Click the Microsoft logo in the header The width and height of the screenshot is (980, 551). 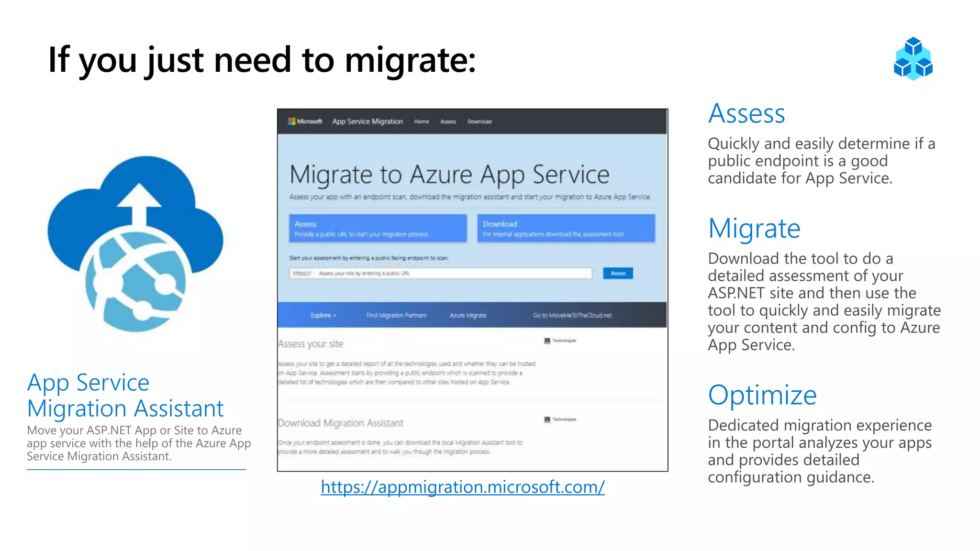pos(304,121)
